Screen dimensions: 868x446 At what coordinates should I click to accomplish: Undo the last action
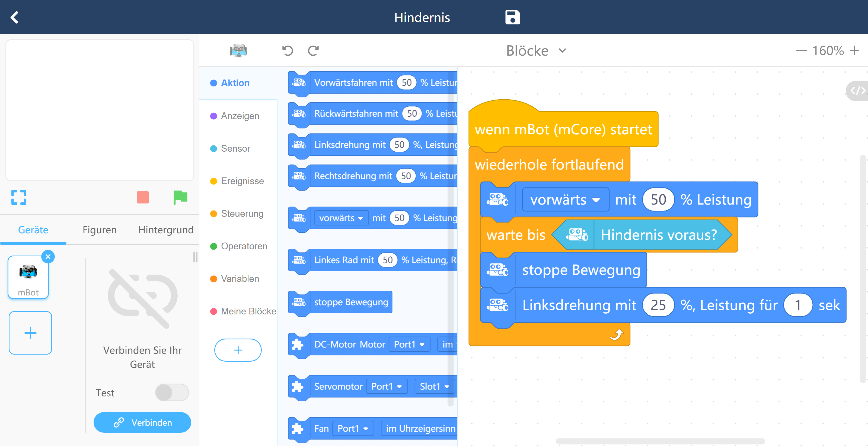[288, 50]
